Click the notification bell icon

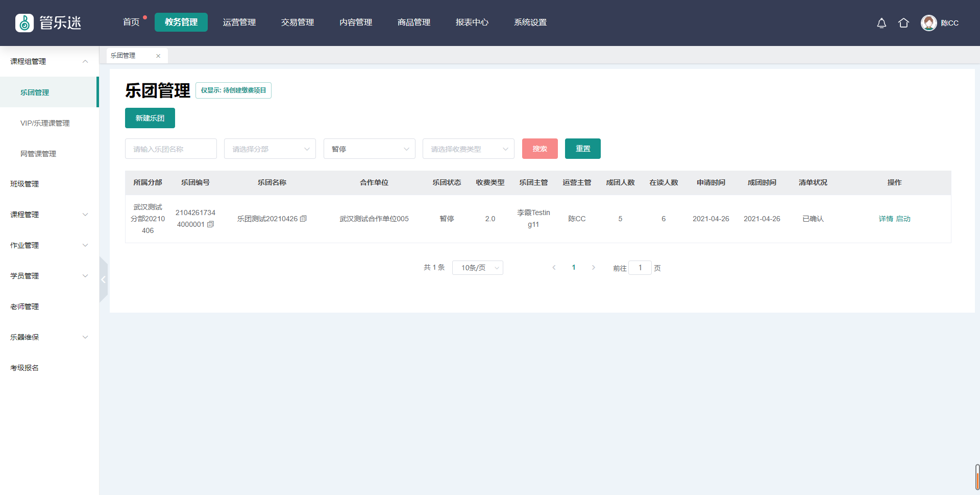(x=881, y=23)
